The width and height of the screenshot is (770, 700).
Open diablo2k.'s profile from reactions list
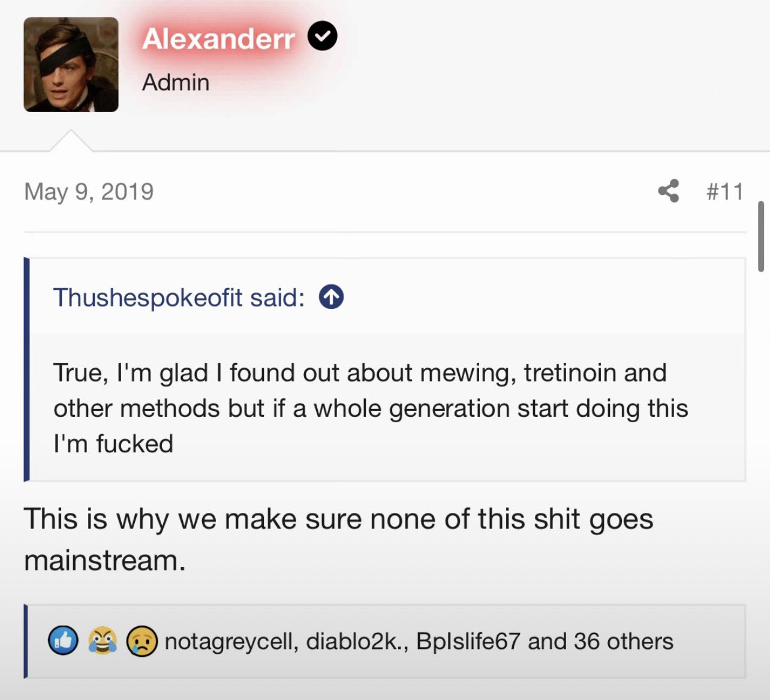pos(357,641)
